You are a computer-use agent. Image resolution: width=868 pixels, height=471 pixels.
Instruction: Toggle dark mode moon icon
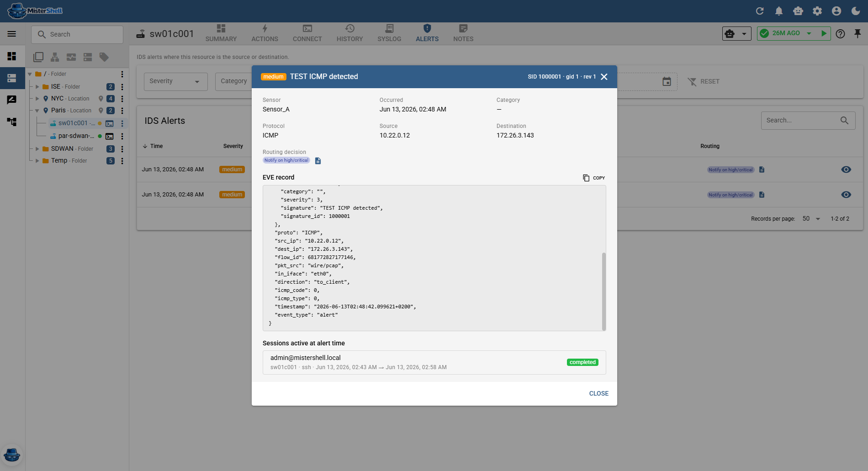[856, 11]
